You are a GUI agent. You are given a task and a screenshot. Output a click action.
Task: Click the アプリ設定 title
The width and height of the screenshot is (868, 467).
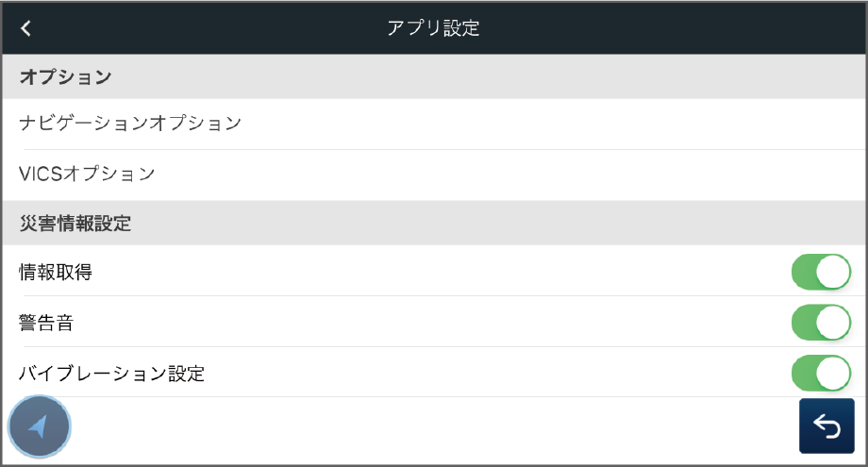click(433, 28)
